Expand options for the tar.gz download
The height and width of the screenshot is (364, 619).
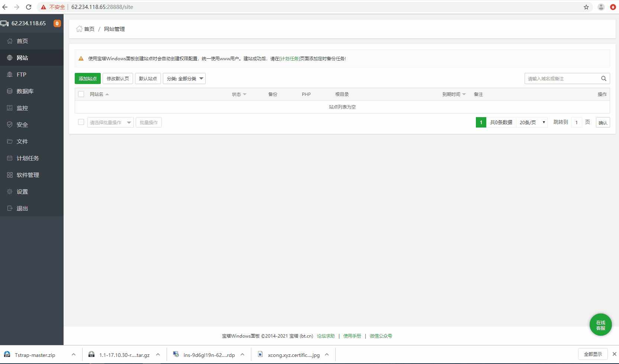pos(158,354)
